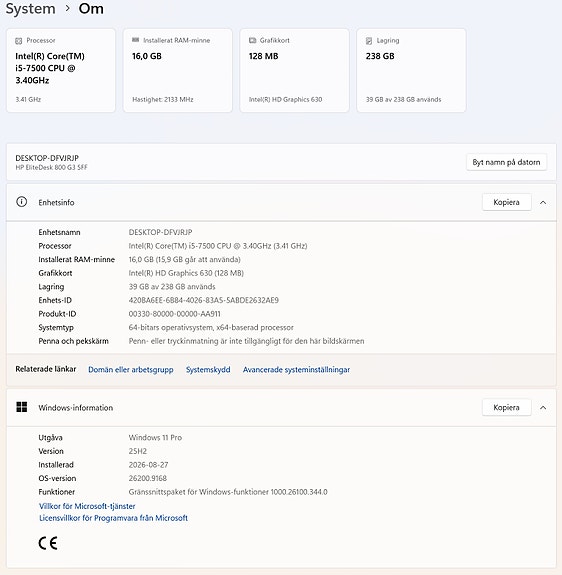Click the CE mark logo
Viewport: 562px width, 575px height.
click(48, 543)
